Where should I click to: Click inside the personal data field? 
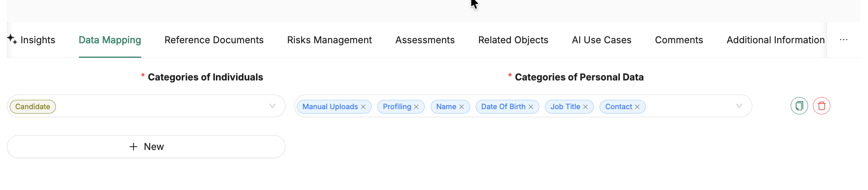[688, 106]
